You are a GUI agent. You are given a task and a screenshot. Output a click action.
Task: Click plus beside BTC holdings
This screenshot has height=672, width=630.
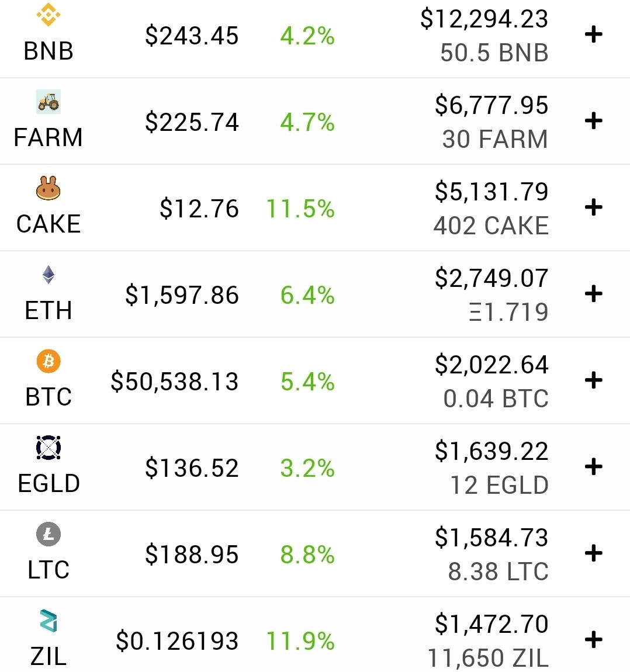click(x=594, y=380)
